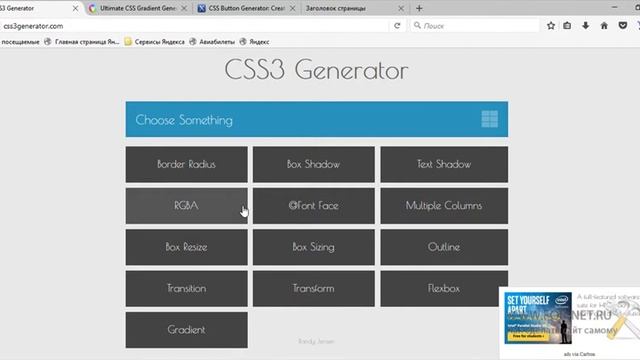Click the Randy Jensen footer link
Screen dimensions: 640x360
tap(316, 341)
